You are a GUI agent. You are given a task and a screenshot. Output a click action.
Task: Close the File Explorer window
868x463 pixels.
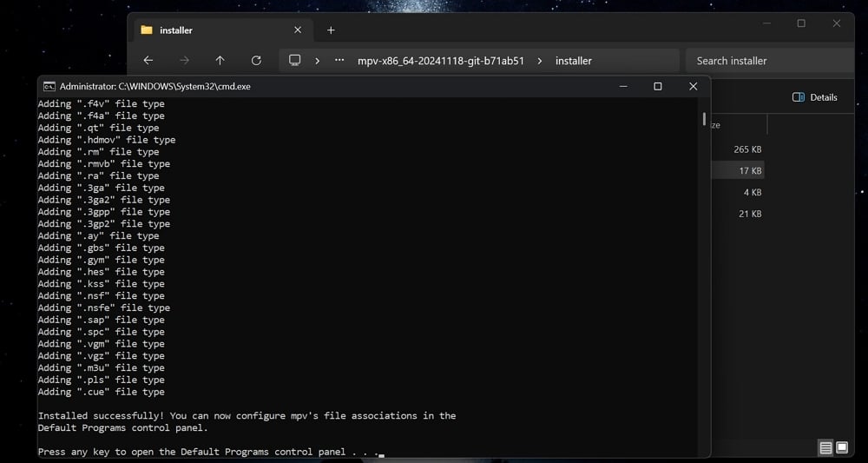[x=837, y=23]
